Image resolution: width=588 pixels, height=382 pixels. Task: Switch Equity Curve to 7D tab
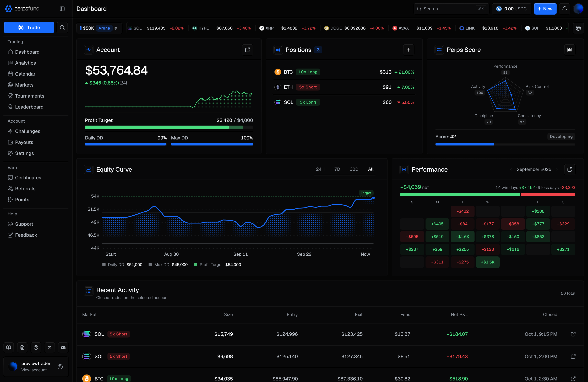pos(337,169)
